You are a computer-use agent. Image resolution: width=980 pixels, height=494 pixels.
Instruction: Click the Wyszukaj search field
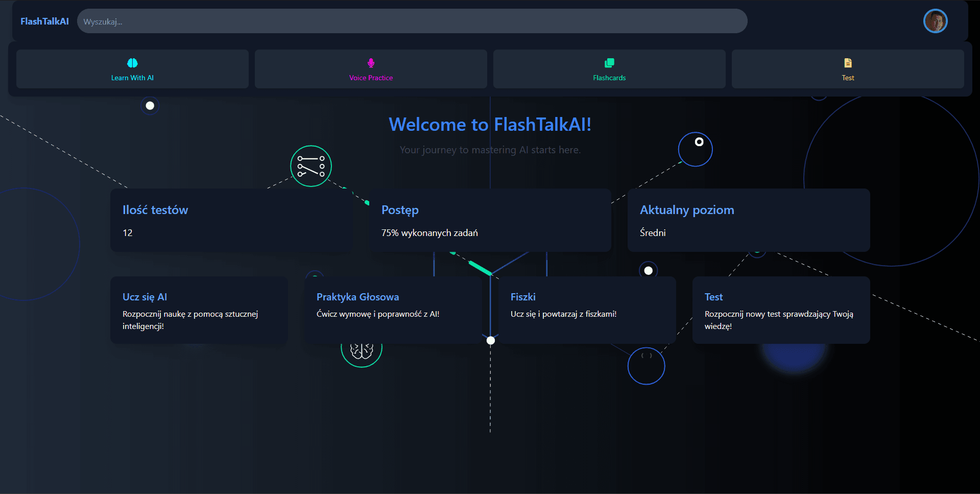(x=412, y=21)
